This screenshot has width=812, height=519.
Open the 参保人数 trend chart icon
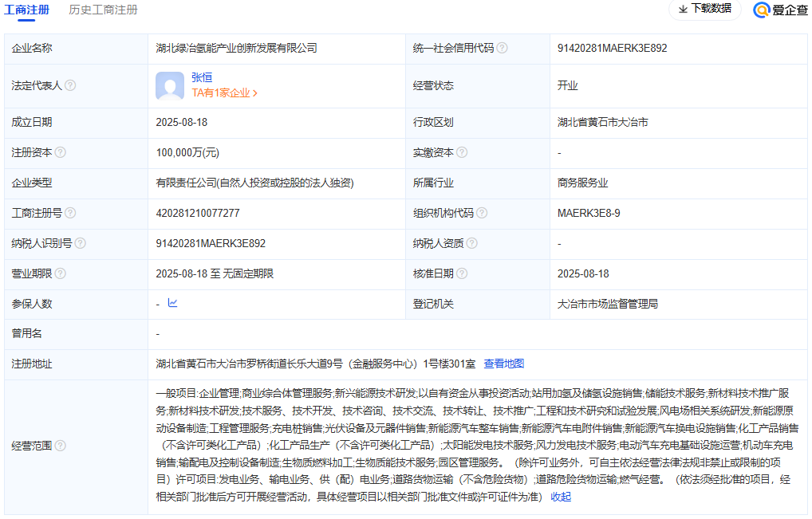point(172,303)
